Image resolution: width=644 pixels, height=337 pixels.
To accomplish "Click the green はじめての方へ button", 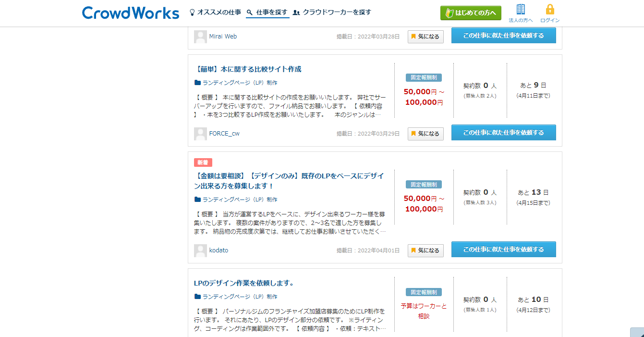I will pyautogui.click(x=471, y=13).
